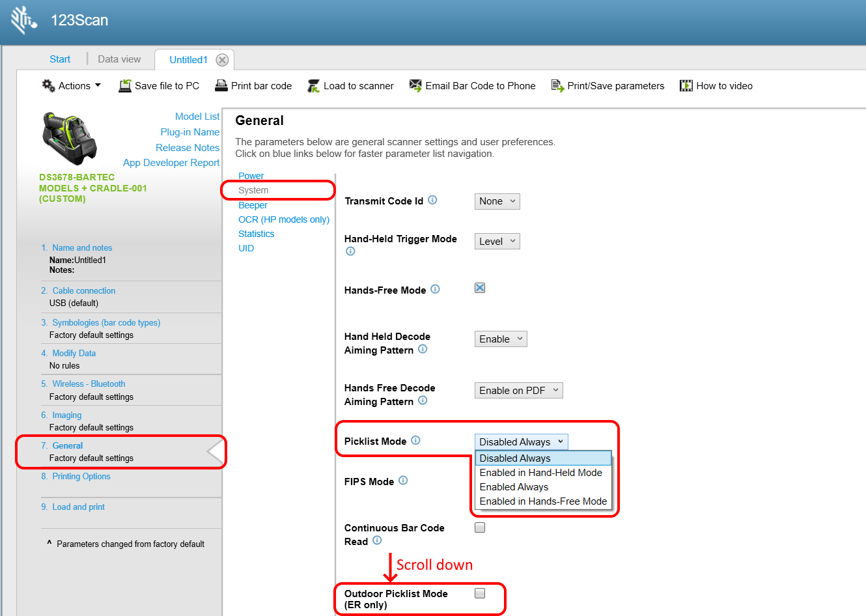
Task: Enable the Outdoor Picklist Mode checkbox
Action: click(480, 593)
